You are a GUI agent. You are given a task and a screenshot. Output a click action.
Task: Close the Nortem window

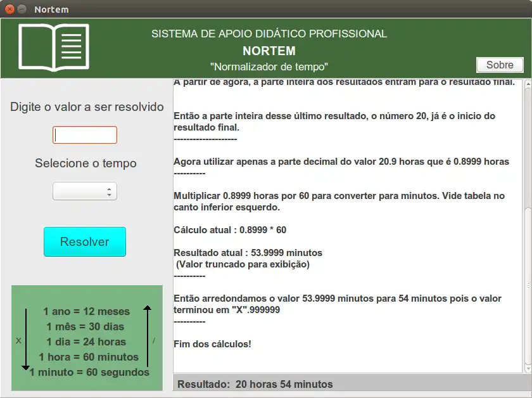click(10, 9)
